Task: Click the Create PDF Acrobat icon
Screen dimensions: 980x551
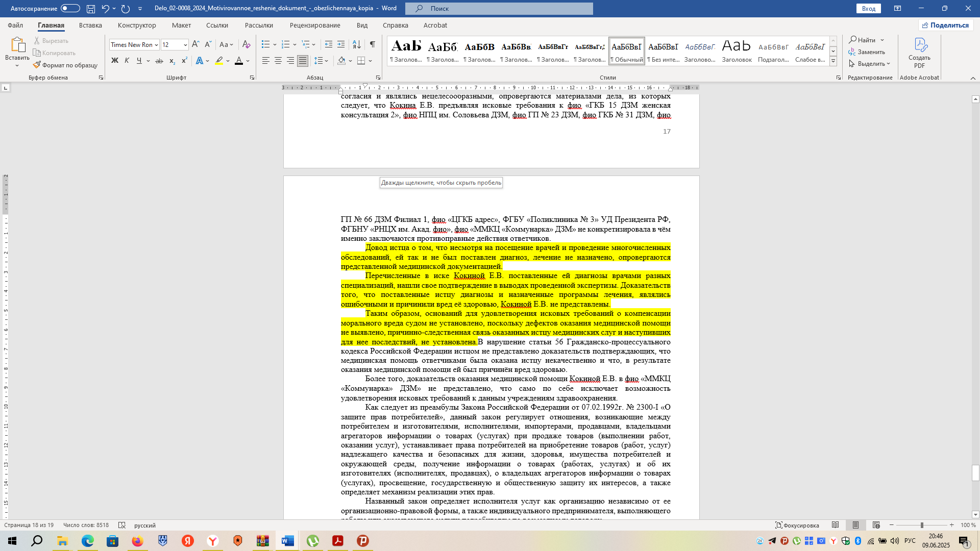Action: pos(920,53)
